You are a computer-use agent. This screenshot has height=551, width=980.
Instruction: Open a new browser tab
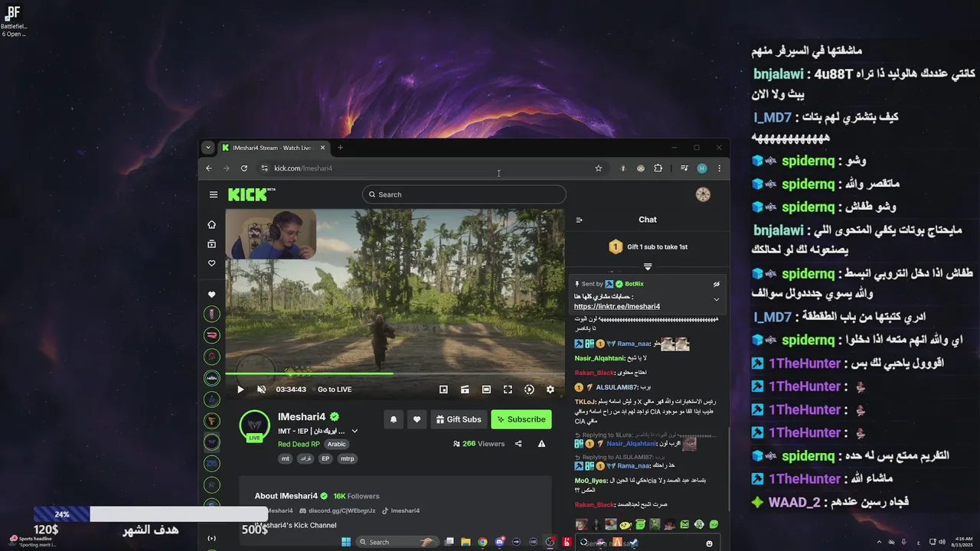click(x=340, y=148)
